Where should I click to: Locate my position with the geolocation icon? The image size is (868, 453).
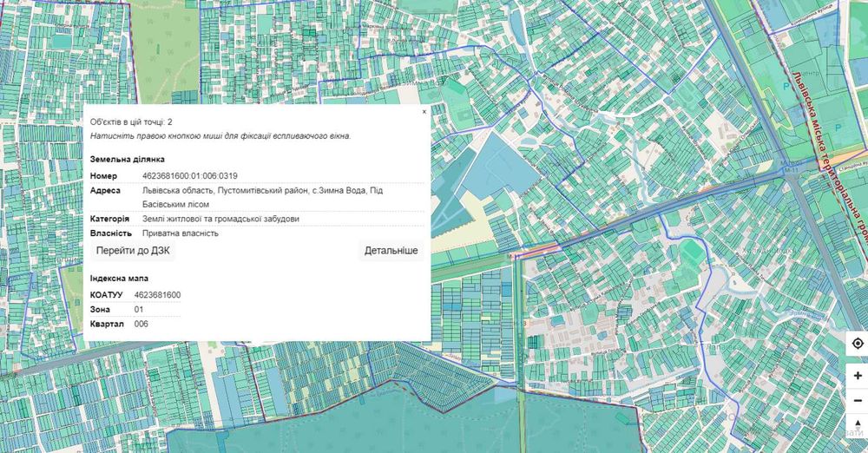857,344
